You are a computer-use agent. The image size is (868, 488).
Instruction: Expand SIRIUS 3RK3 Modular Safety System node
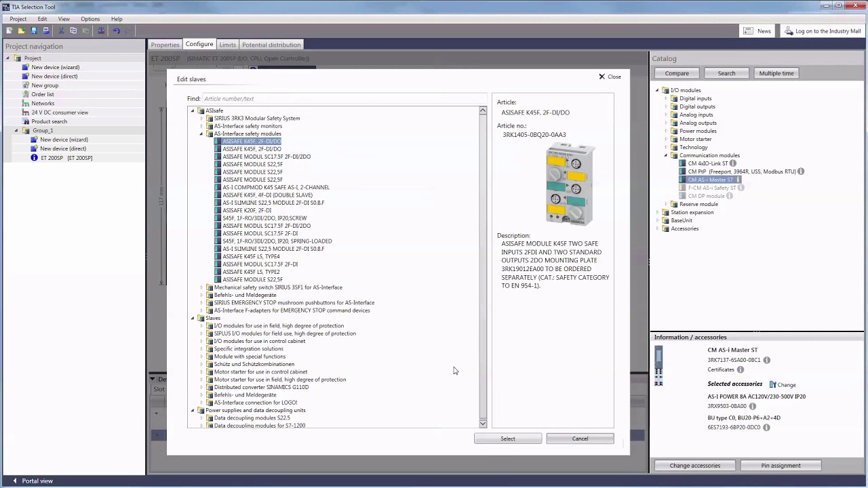tap(201, 118)
